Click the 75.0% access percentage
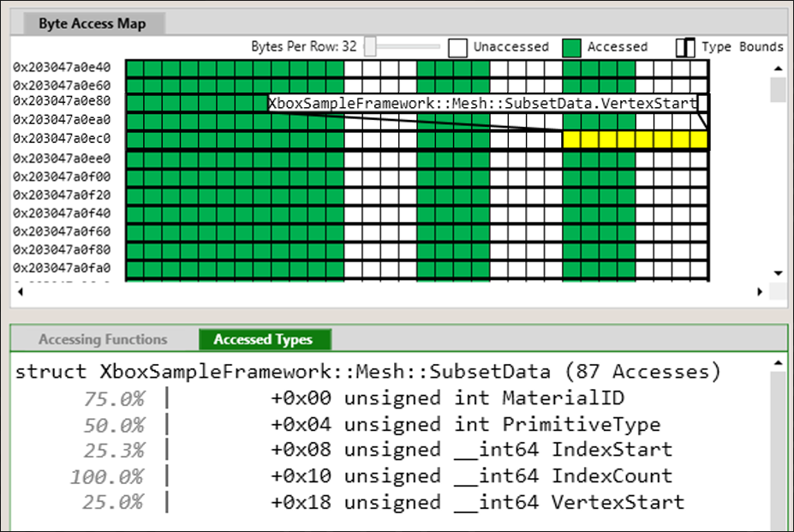The width and height of the screenshot is (794, 532). (x=115, y=399)
